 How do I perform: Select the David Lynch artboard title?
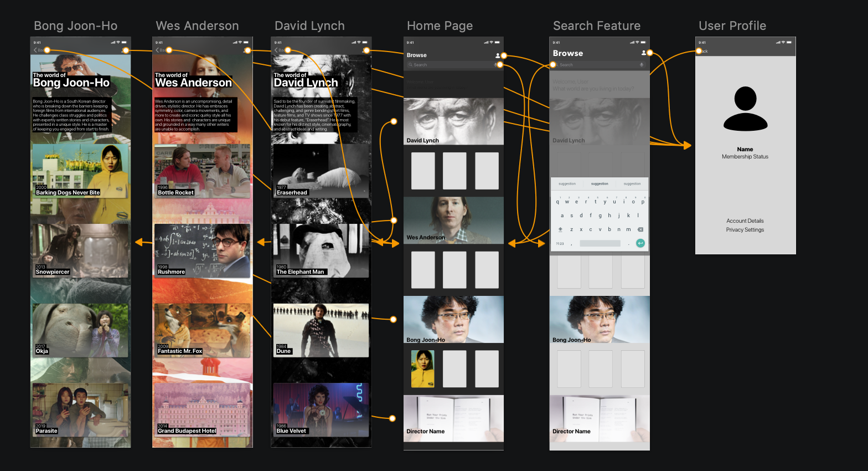pos(310,26)
